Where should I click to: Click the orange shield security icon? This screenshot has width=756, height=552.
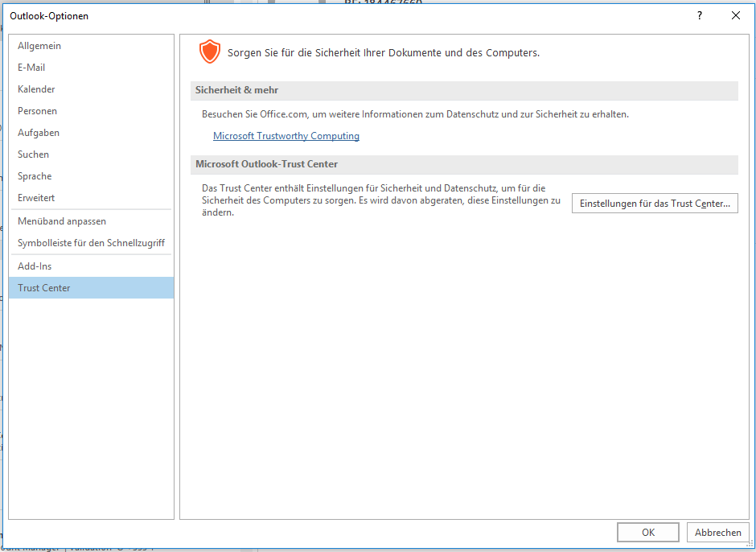coord(209,53)
